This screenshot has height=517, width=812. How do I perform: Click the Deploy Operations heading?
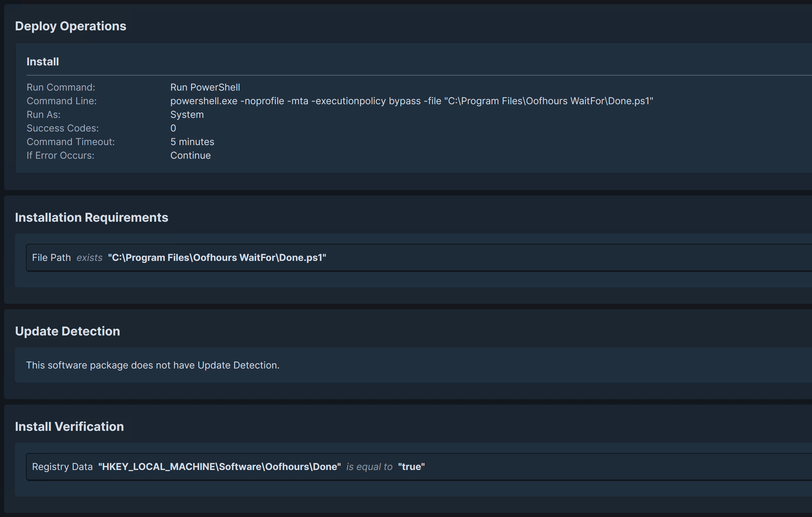click(71, 26)
